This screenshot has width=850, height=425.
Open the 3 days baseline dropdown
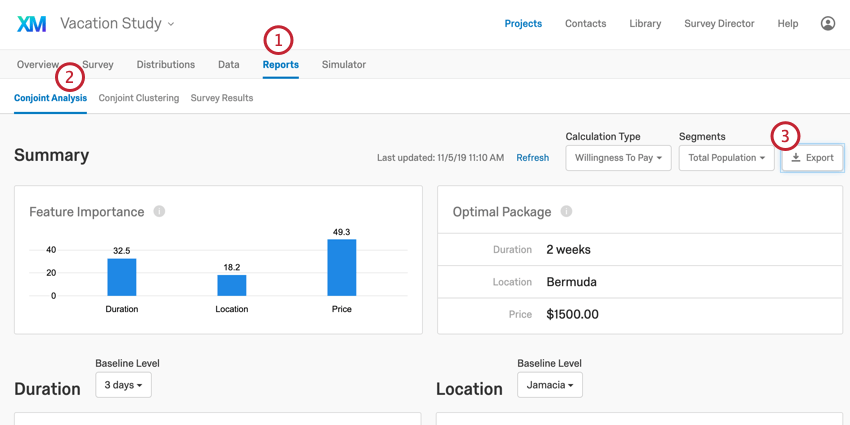tap(123, 385)
